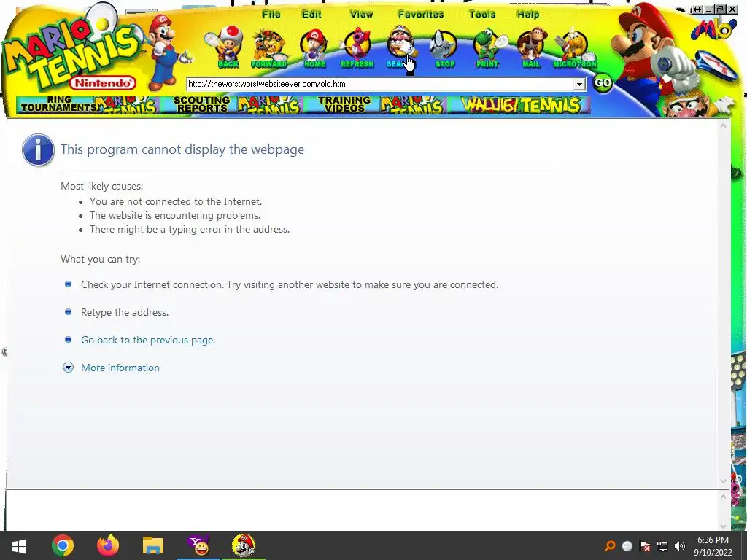Click the Action Center flag tray icon
The height and width of the screenshot is (560, 747).
645,546
